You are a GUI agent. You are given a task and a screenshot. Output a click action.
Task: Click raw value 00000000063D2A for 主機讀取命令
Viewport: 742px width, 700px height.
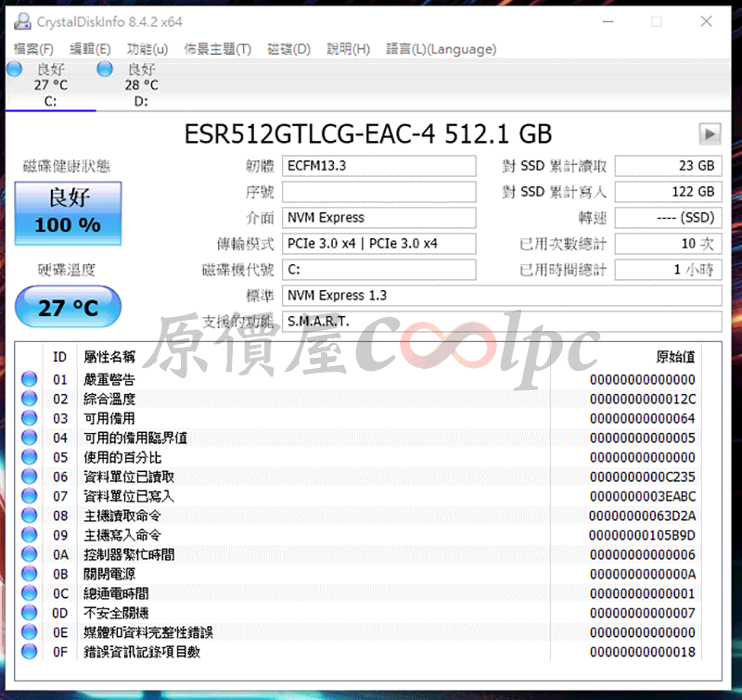[642, 515]
